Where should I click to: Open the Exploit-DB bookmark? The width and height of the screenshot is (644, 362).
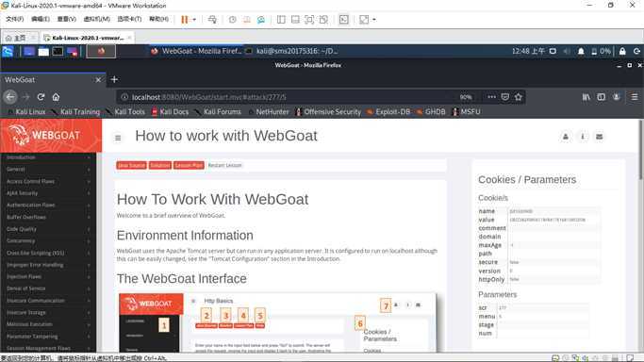click(x=388, y=111)
